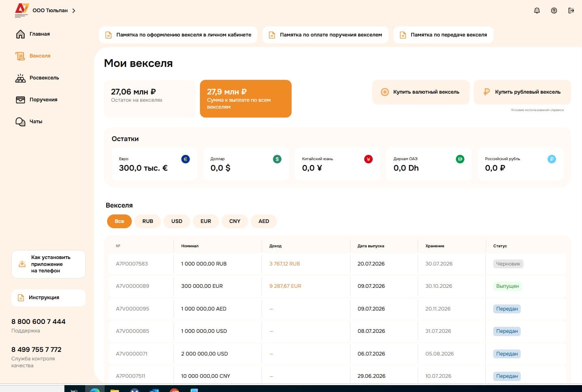582x392 pixels.
Task: Open the help question mark icon
Action: (x=554, y=11)
